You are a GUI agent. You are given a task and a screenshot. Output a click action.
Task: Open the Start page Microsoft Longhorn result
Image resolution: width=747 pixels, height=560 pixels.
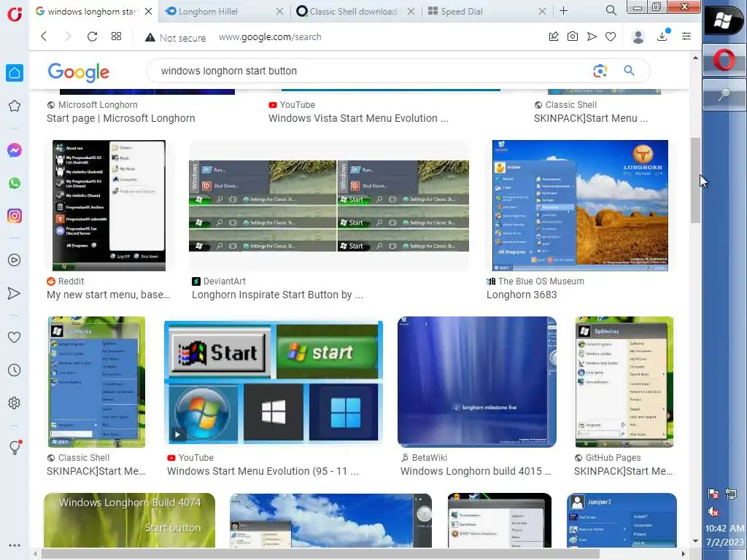[x=121, y=118]
